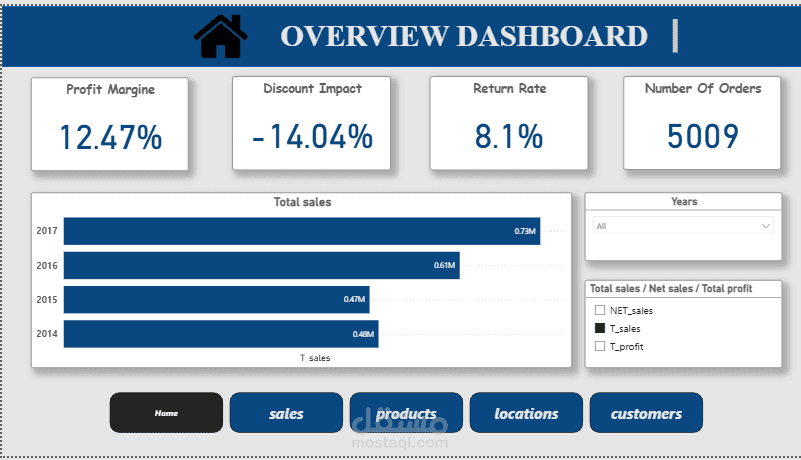Open the locations page button
The image size is (801, 460).
tap(526, 413)
